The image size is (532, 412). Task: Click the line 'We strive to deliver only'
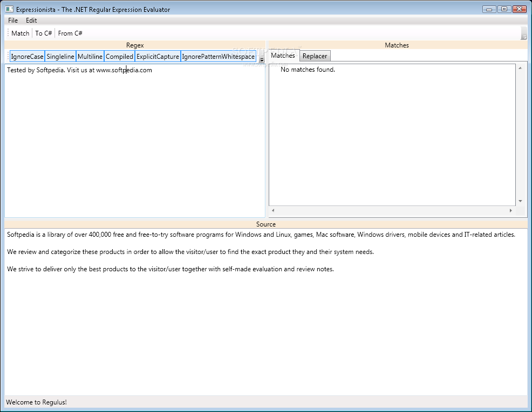click(x=170, y=269)
